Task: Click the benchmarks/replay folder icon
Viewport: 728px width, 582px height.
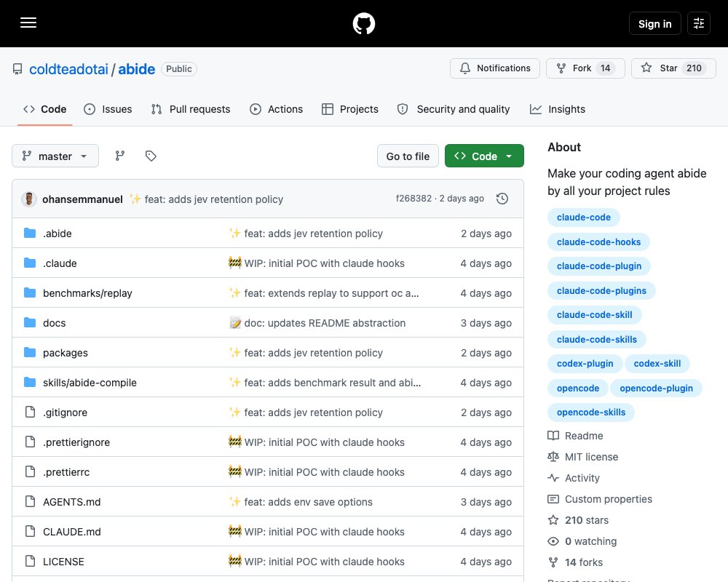Action: (x=30, y=293)
